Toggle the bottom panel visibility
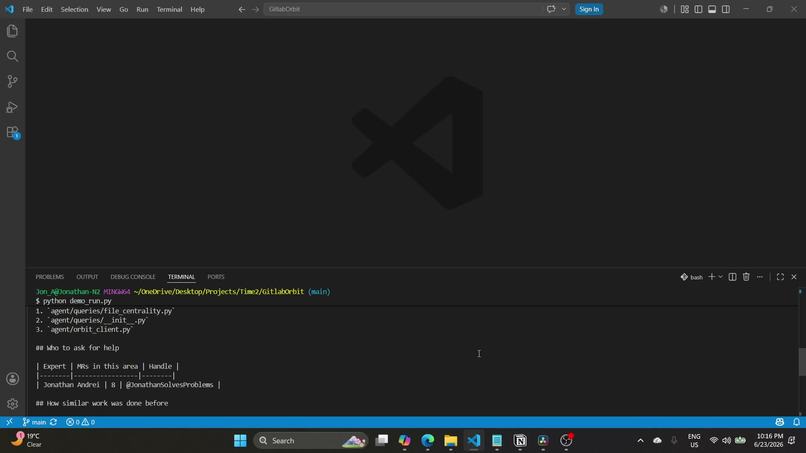Screen dimensions: 806x453 712,9
